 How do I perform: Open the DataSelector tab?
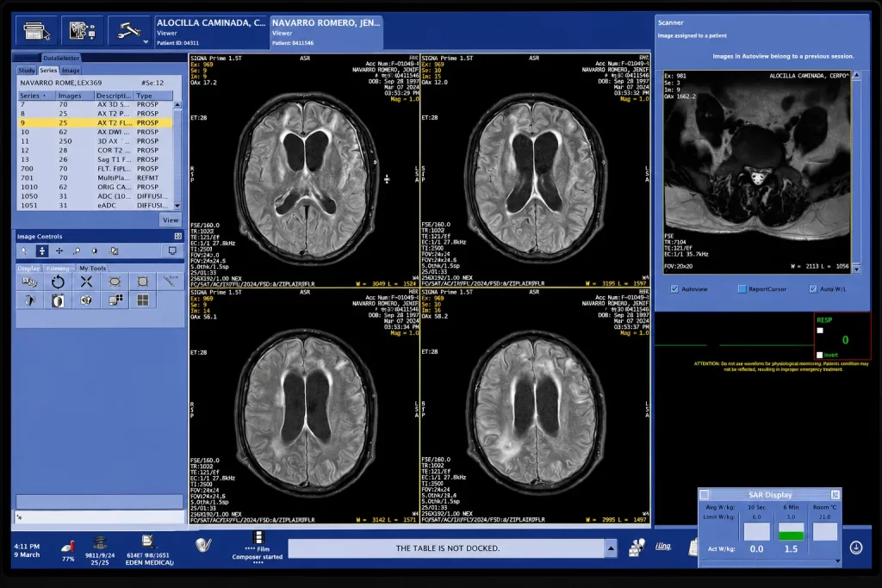[x=61, y=58]
